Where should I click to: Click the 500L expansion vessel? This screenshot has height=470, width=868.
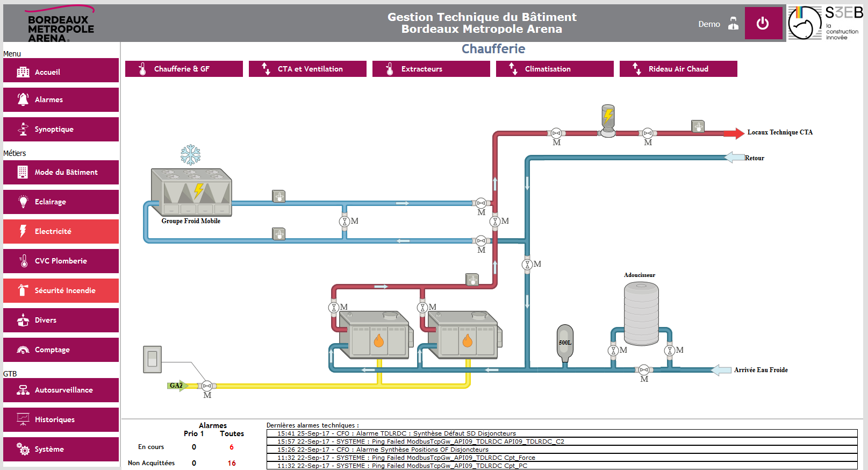pyautogui.click(x=565, y=343)
